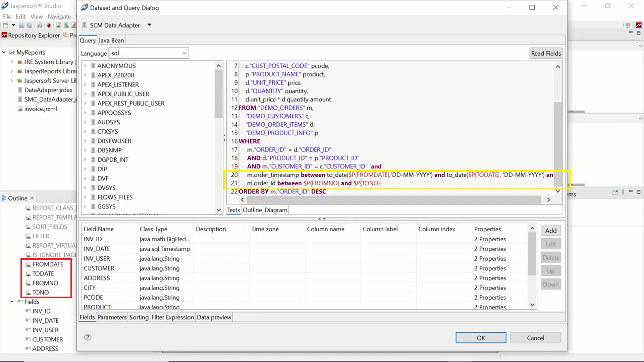Expand the JRE System Library node
644x362 pixels.
coord(12,62)
